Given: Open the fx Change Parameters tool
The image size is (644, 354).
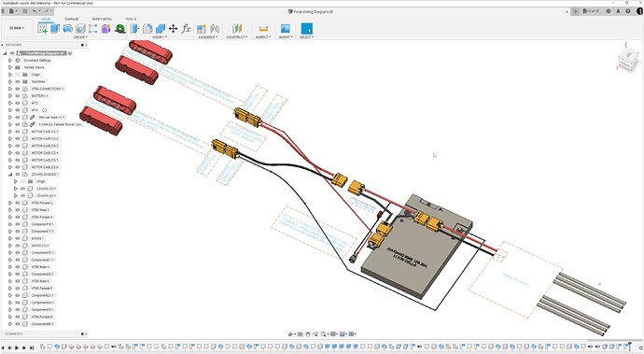Looking at the screenshot, I should tap(186, 28).
